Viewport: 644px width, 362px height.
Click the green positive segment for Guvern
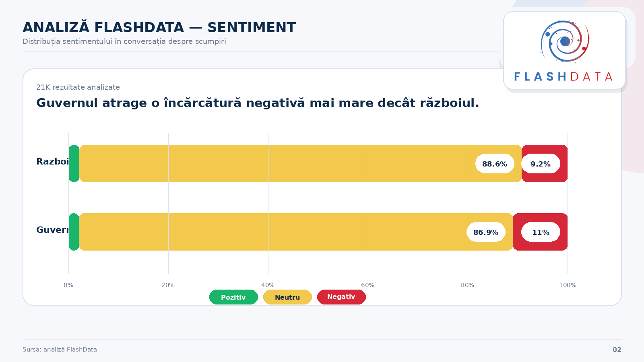[x=74, y=232]
